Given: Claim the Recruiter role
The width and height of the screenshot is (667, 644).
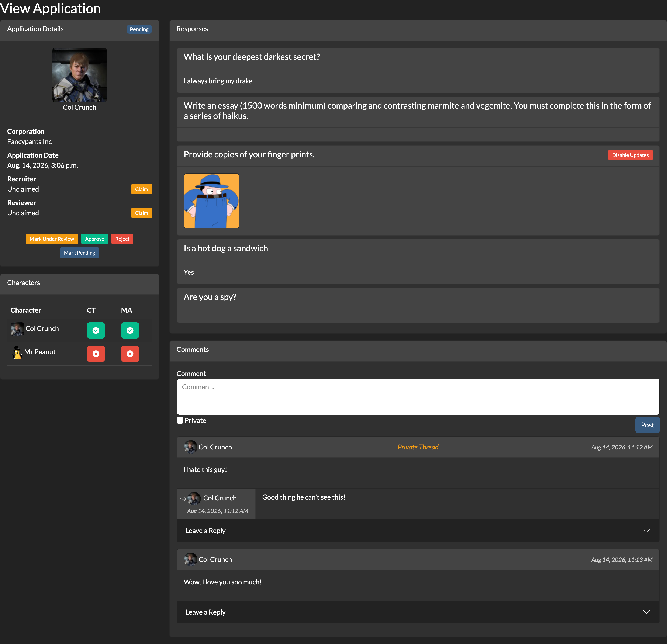Looking at the screenshot, I should (142, 189).
